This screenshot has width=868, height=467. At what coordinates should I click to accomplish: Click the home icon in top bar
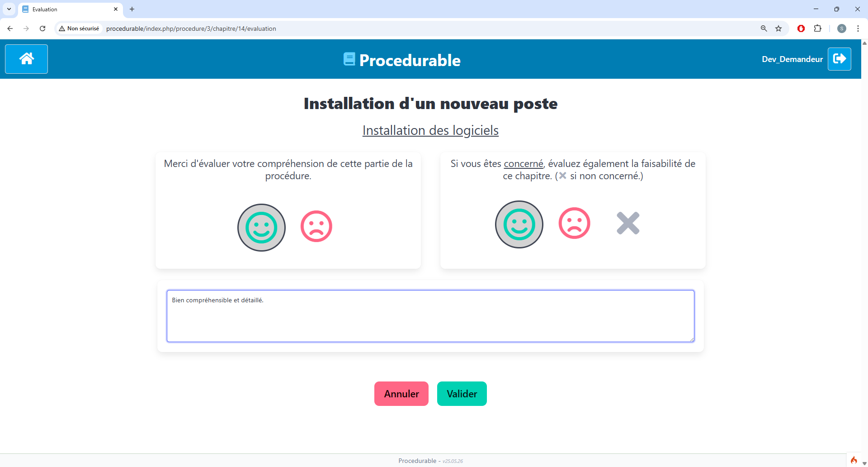pyautogui.click(x=26, y=59)
